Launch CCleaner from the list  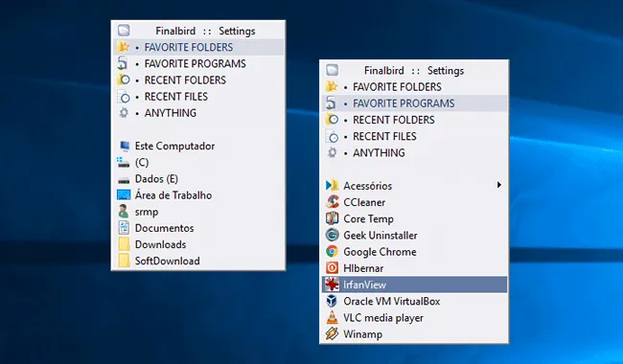tap(414, 202)
